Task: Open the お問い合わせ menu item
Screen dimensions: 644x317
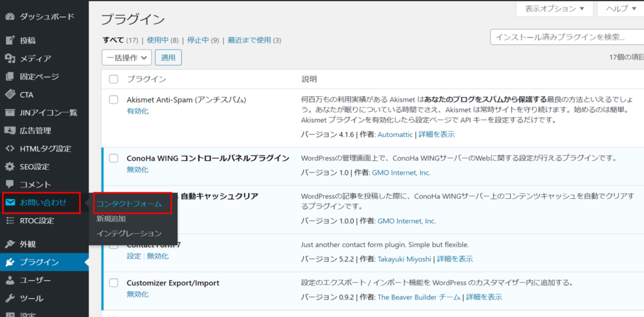Action: pos(45,203)
